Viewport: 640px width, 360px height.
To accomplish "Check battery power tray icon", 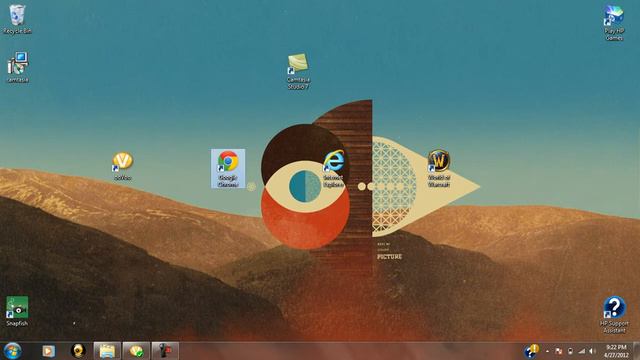I will tap(570, 351).
